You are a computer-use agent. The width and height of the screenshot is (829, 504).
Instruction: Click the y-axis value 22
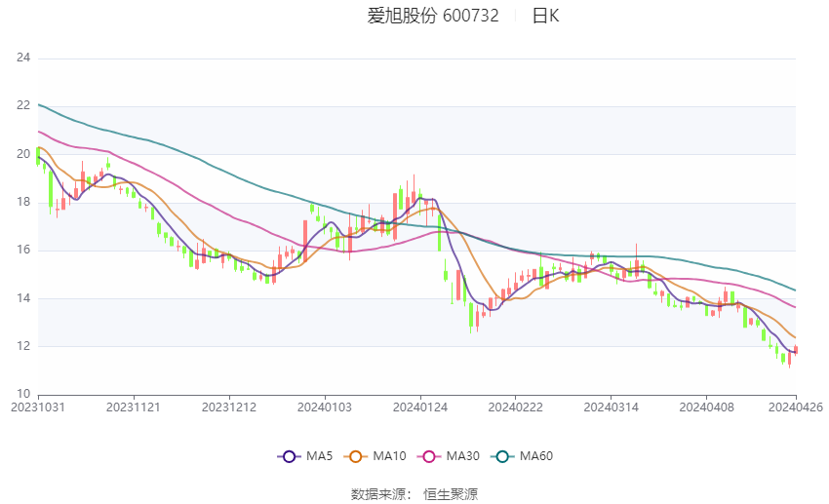(x=23, y=105)
